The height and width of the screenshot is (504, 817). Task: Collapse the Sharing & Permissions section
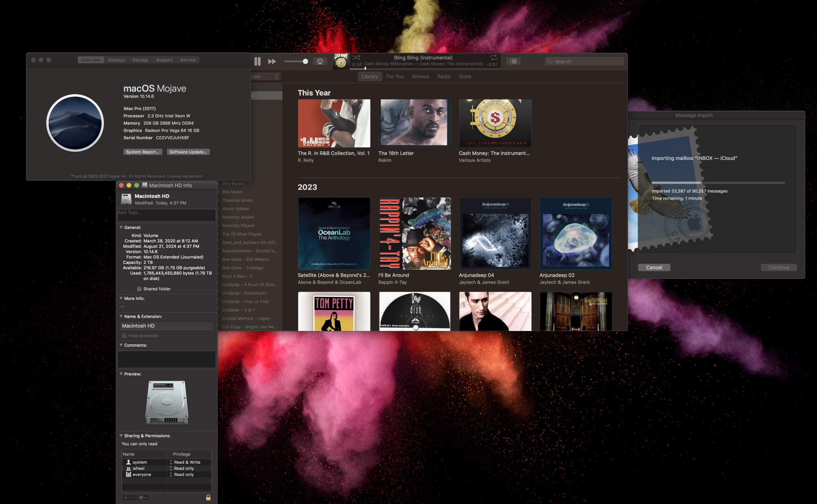[121, 436]
